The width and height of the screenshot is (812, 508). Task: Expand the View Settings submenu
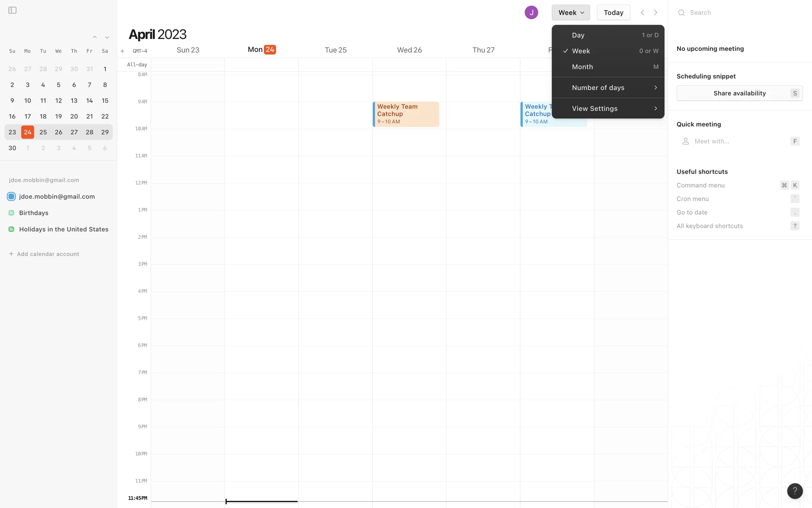608,108
